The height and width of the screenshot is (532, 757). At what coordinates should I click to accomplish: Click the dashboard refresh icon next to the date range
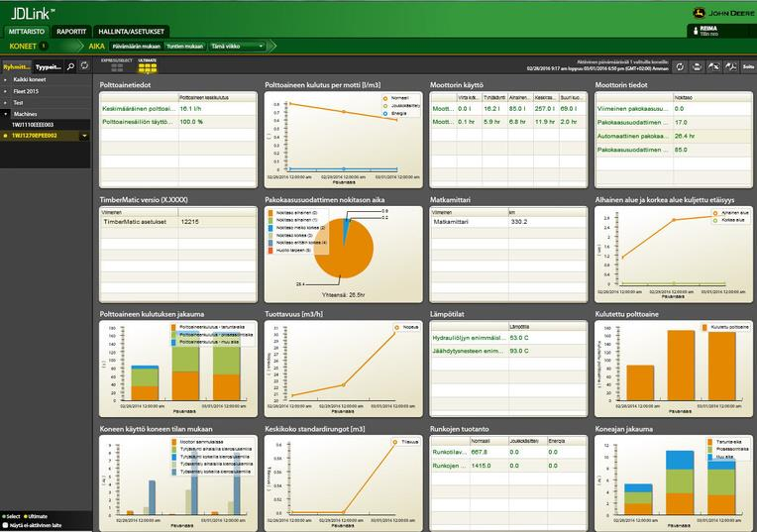point(680,67)
